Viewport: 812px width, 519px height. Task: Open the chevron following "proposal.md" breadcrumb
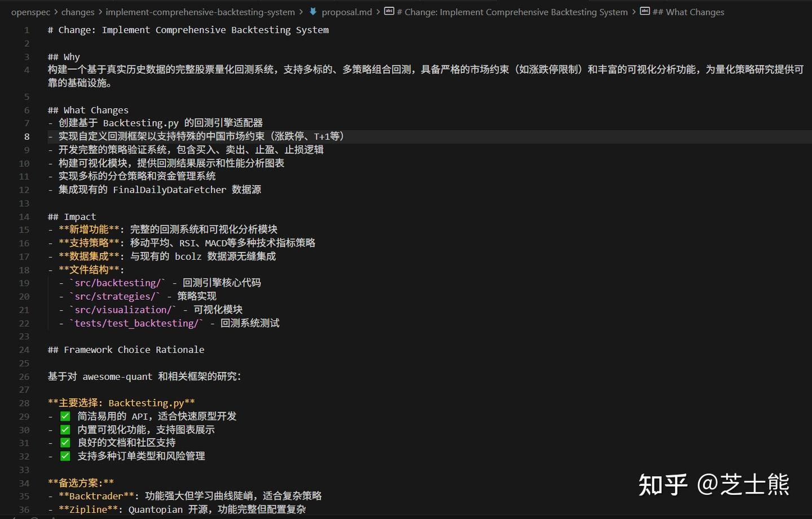(x=377, y=11)
